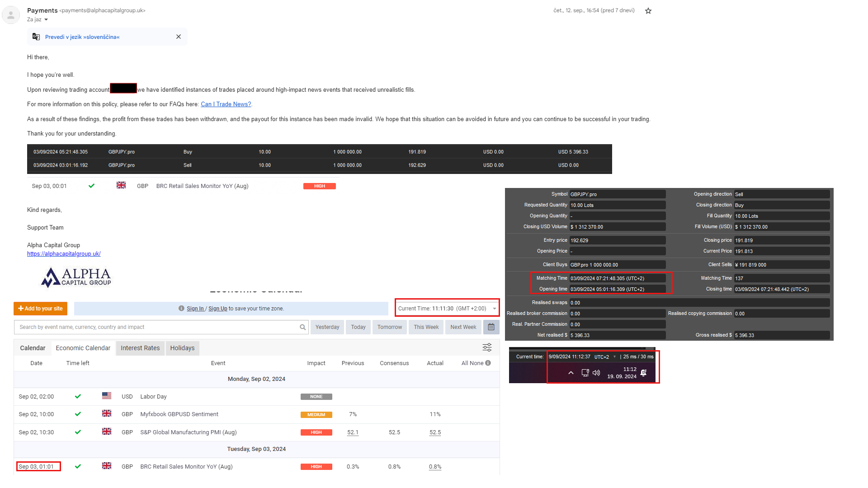Open the UTC+2 timezone dropdown arrow
This screenshot has width=868, height=488.
614,357
